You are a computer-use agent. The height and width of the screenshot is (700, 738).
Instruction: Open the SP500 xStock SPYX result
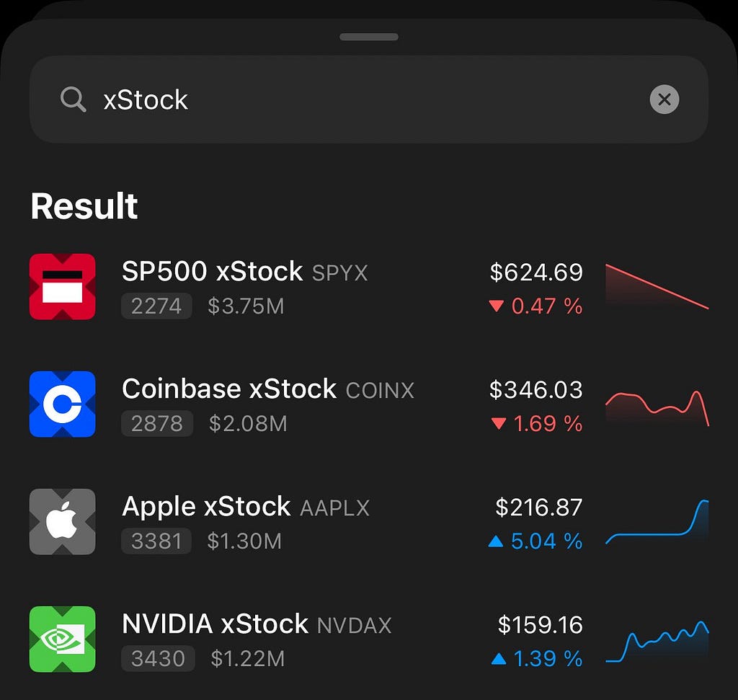click(369, 286)
